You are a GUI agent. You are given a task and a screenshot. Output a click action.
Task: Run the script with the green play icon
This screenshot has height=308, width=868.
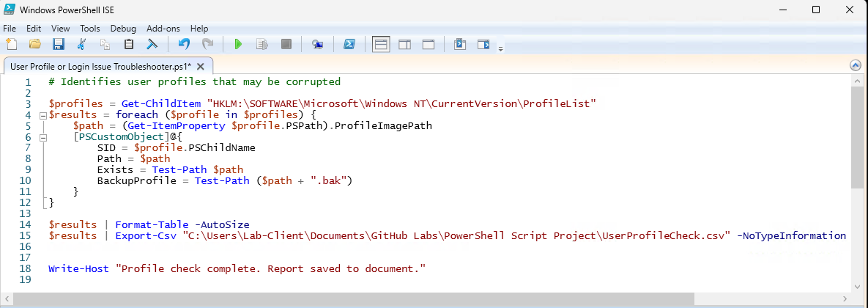coord(239,44)
